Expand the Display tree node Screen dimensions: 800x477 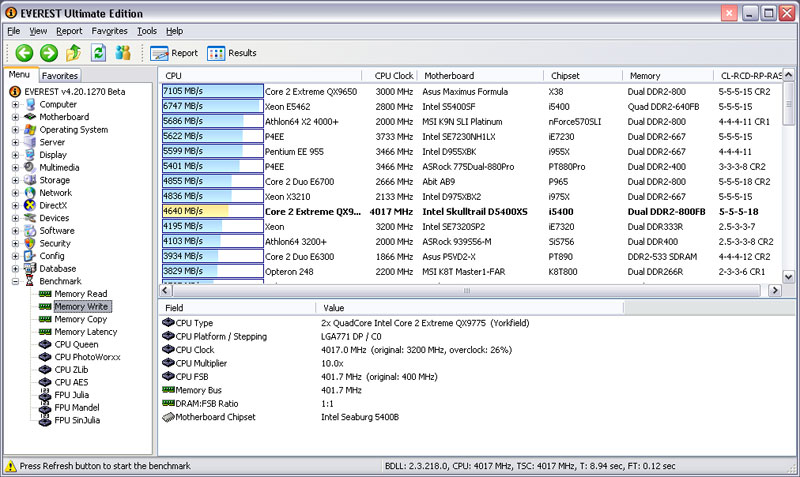pos(15,155)
